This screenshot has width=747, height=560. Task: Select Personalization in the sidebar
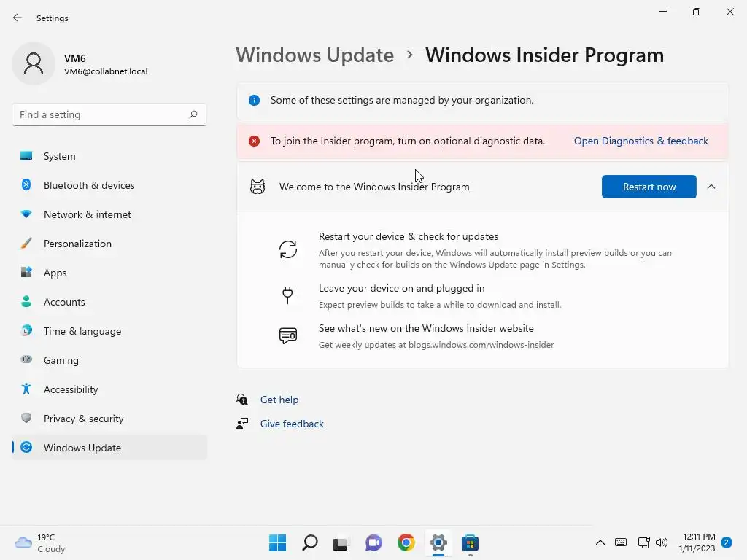[109, 244]
